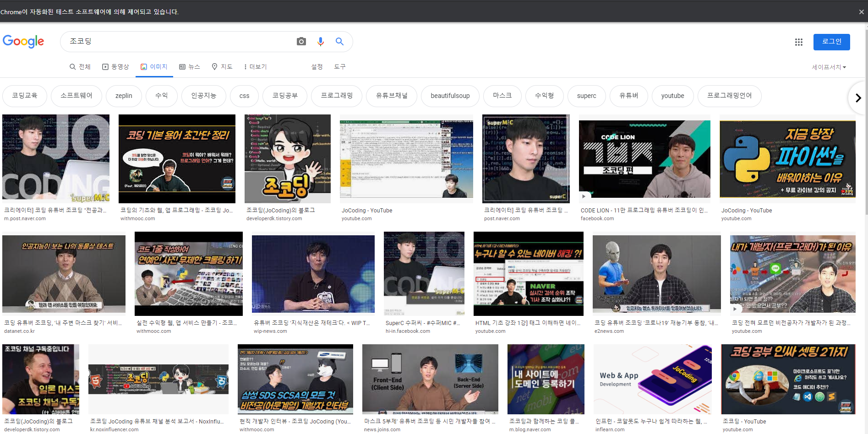This screenshot has width=868, height=434.
Task: Select the css filter chip
Action: (x=245, y=96)
